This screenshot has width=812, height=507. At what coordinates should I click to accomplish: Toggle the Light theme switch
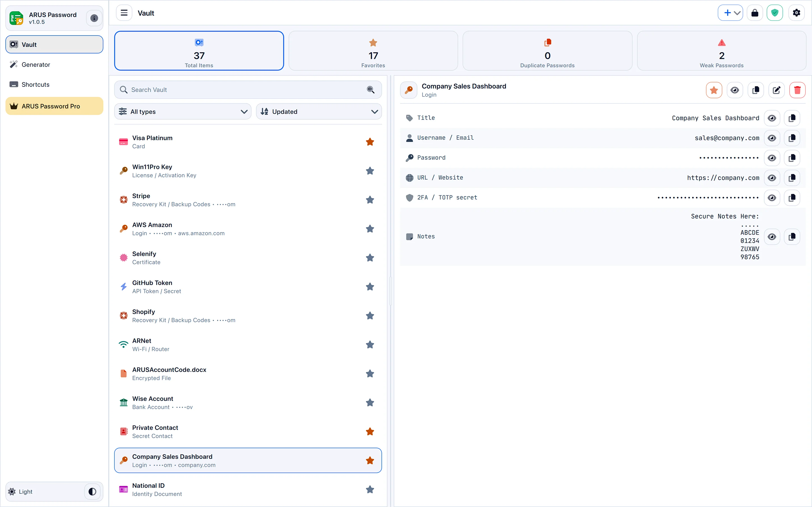[x=92, y=492]
